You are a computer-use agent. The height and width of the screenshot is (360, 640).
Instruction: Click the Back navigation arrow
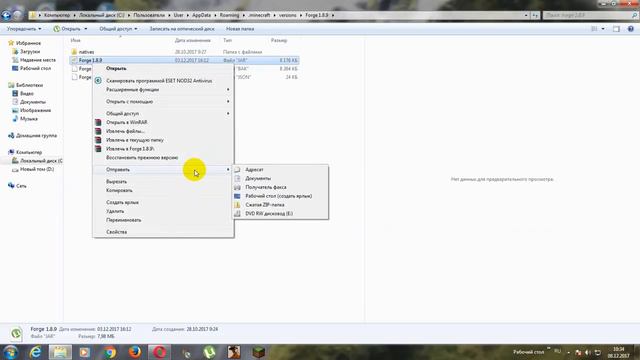6,15
